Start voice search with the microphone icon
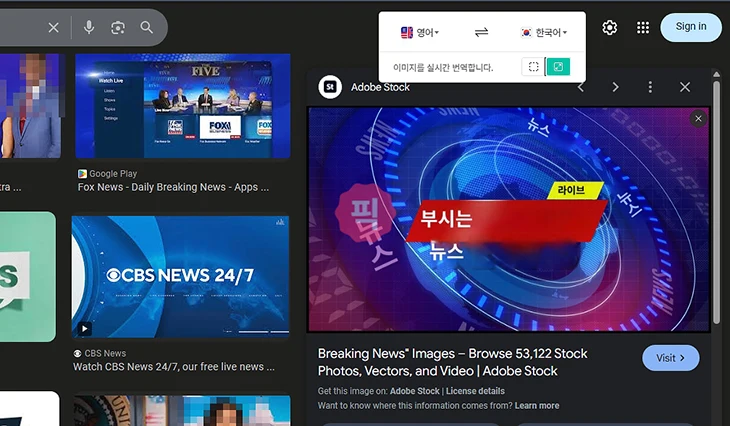The height and width of the screenshot is (426, 730). pyautogui.click(x=89, y=28)
